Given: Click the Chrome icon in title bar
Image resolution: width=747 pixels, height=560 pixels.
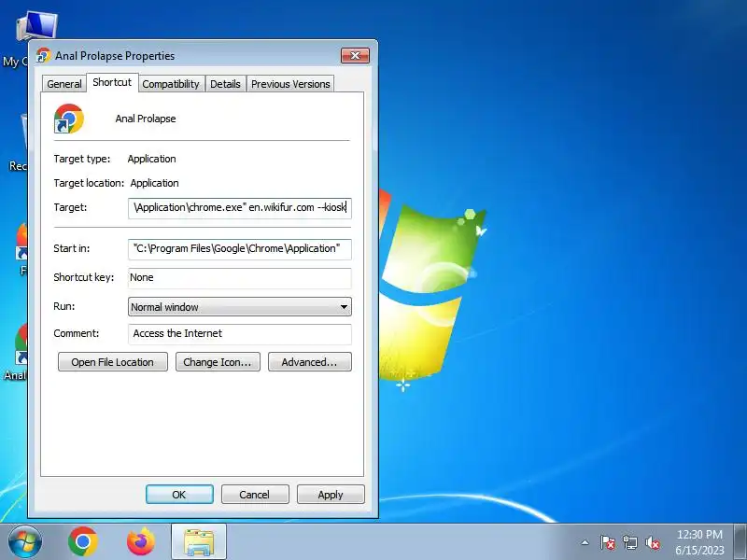Looking at the screenshot, I should pyautogui.click(x=43, y=56).
